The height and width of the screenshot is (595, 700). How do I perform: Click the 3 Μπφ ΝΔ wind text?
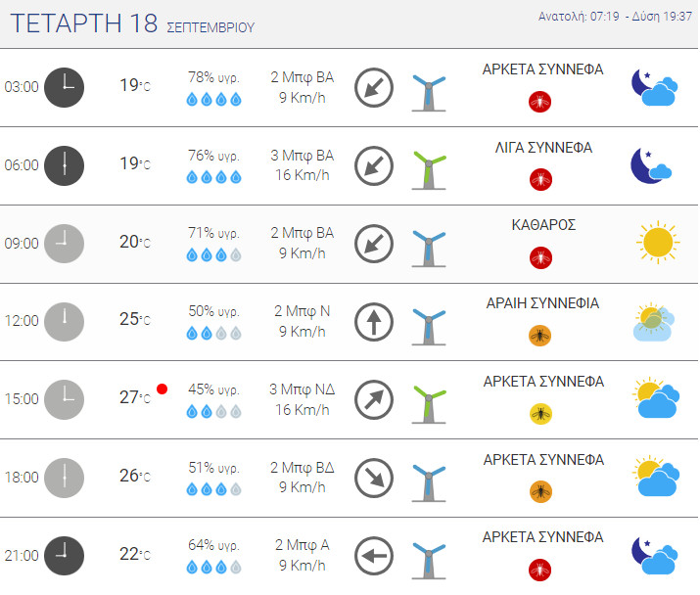click(303, 389)
